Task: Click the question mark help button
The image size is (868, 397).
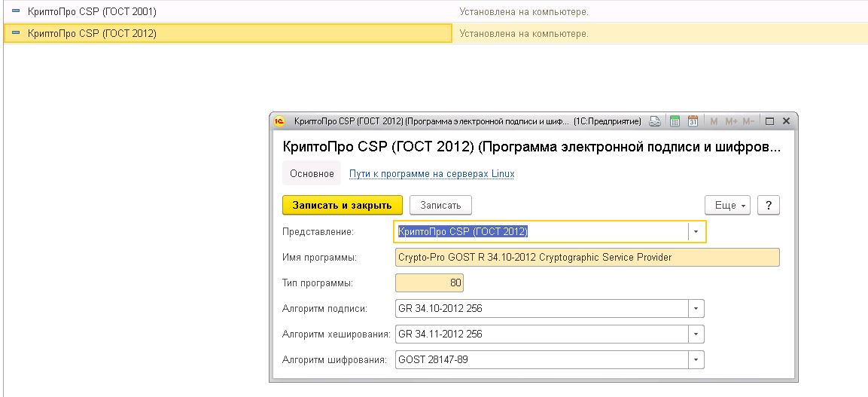Action: 769,205
